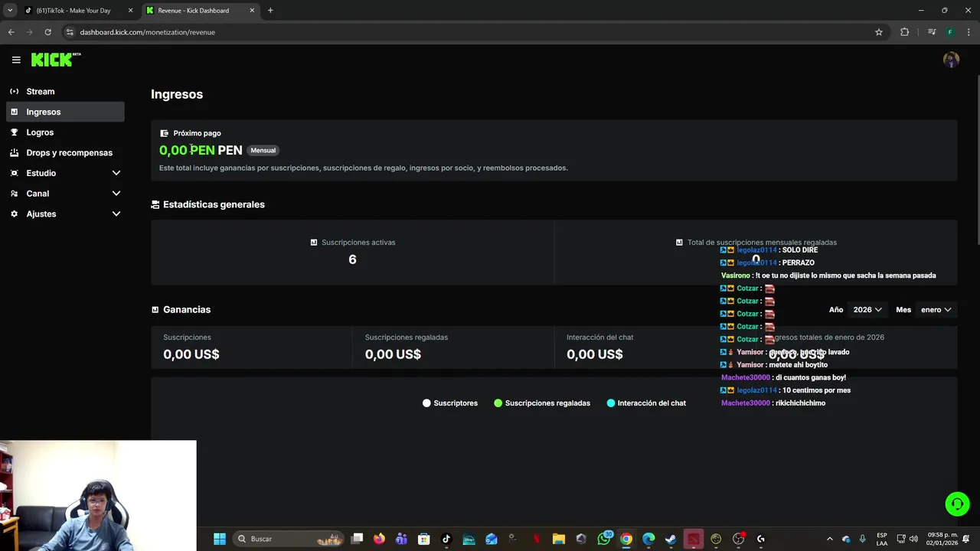980x551 pixels.
Task: Go back in browser history
Action: point(11,32)
